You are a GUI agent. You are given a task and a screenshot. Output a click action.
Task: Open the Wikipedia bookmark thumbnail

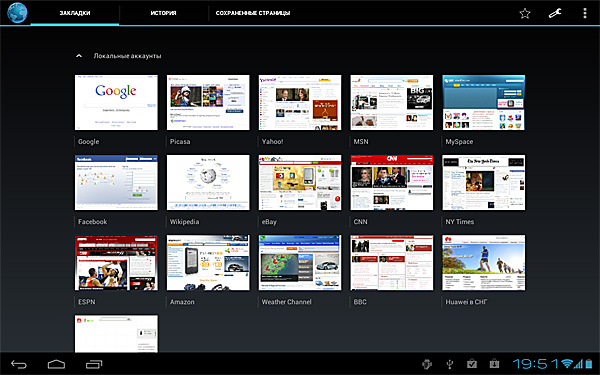click(208, 183)
